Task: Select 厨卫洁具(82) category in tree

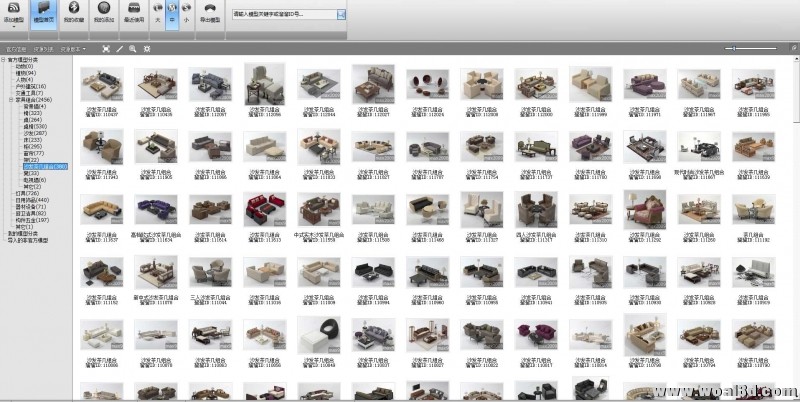Action: point(31,213)
